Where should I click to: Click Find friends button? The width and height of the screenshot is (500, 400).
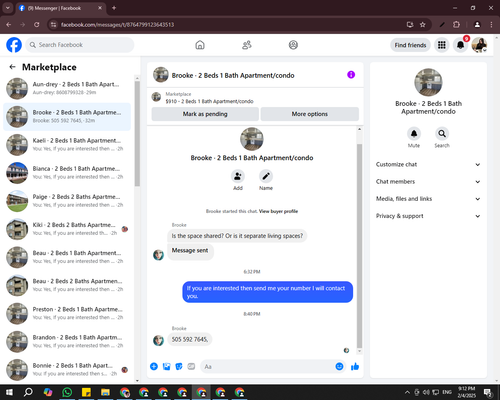(410, 45)
